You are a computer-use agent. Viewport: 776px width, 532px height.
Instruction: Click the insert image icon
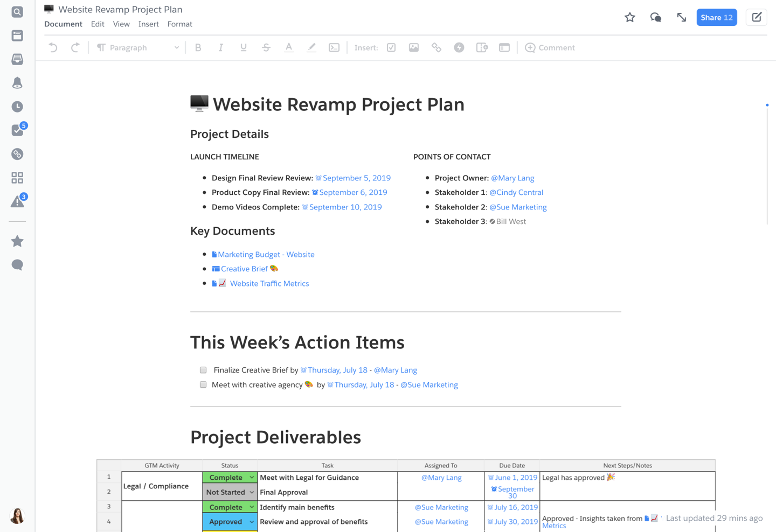pos(414,47)
